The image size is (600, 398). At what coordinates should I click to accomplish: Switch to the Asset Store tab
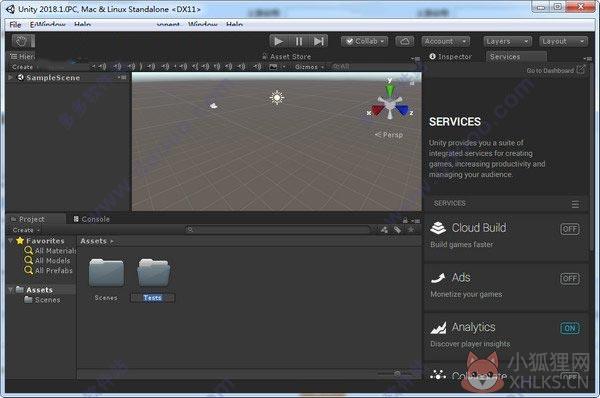[287, 57]
